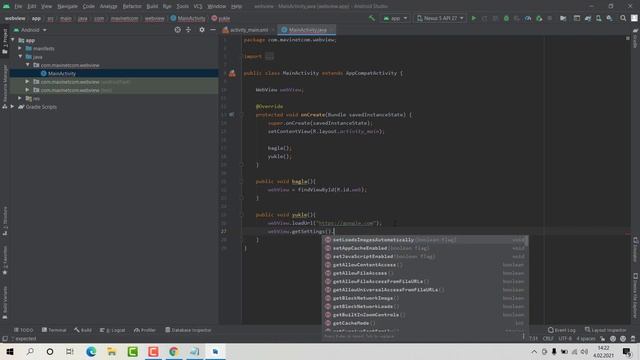Image resolution: width=640 pixels, height=360 pixels.
Task: Collapse the first com.mavinetcom.webview package
Action: [x=28, y=65]
